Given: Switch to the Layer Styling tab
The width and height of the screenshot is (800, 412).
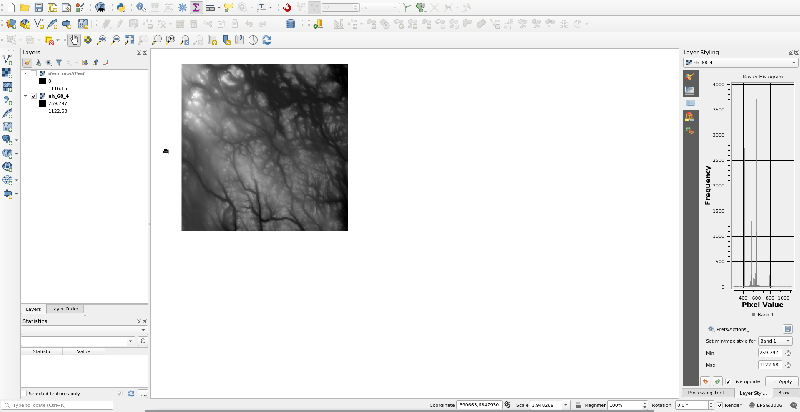Looking at the screenshot, I should [754, 393].
